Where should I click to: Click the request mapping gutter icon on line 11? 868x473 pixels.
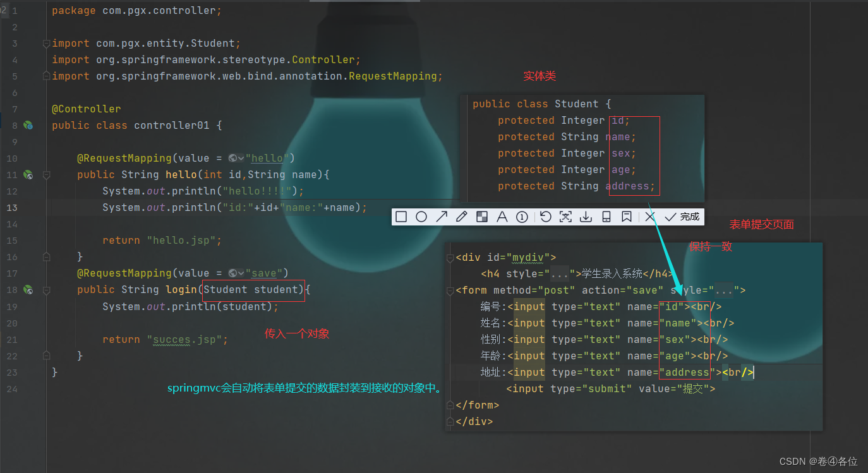click(28, 175)
